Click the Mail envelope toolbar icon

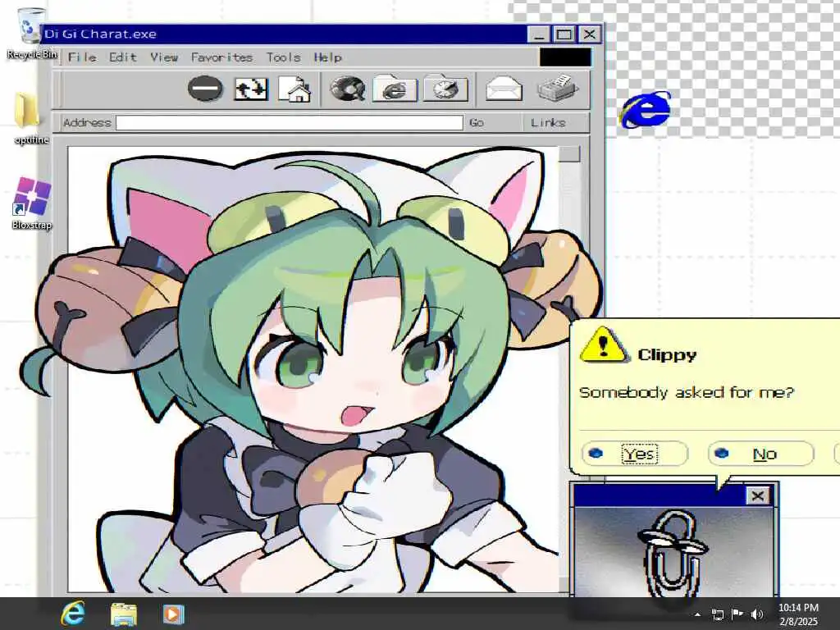tap(504, 89)
